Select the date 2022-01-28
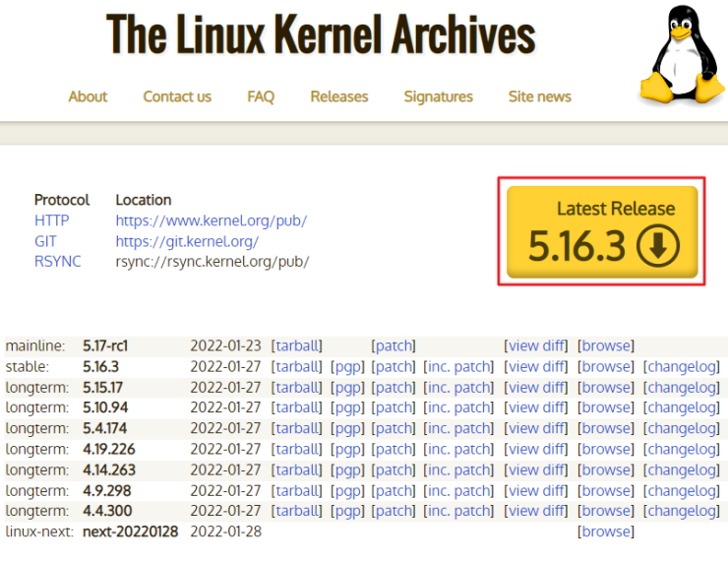This screenshot has width=728, height=562. [225, 531]
